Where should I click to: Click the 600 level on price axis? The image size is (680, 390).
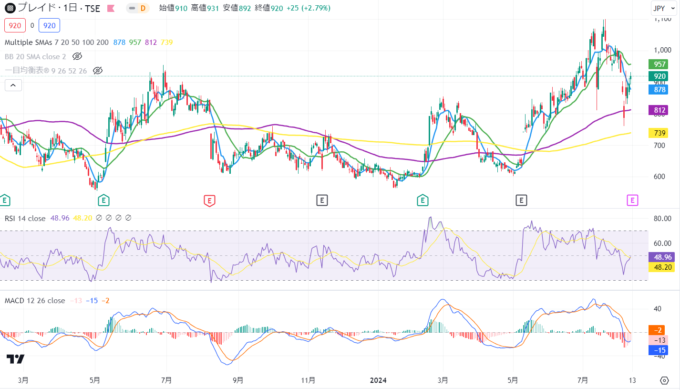tap(659, 177)
